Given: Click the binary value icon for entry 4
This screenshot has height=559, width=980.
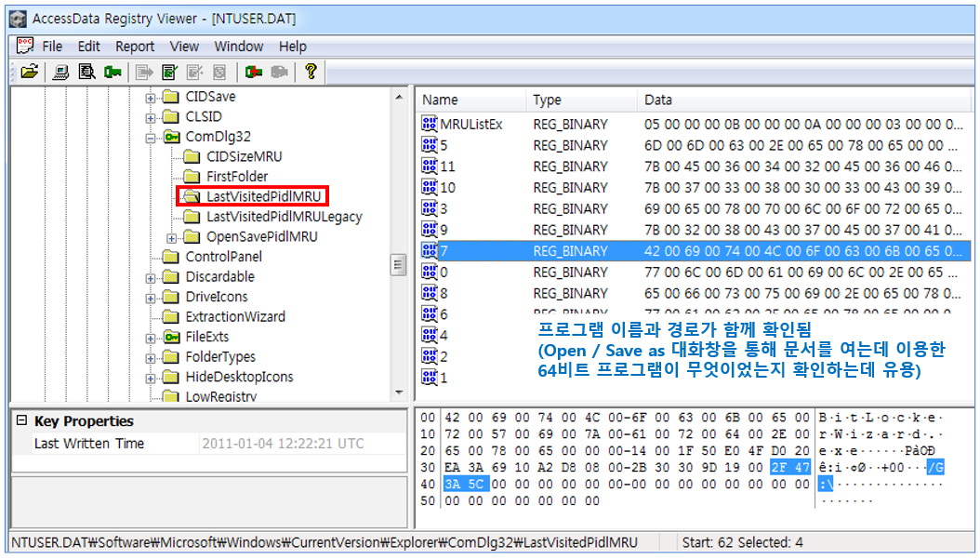Looking at the screenshot, I should point(430,335).
